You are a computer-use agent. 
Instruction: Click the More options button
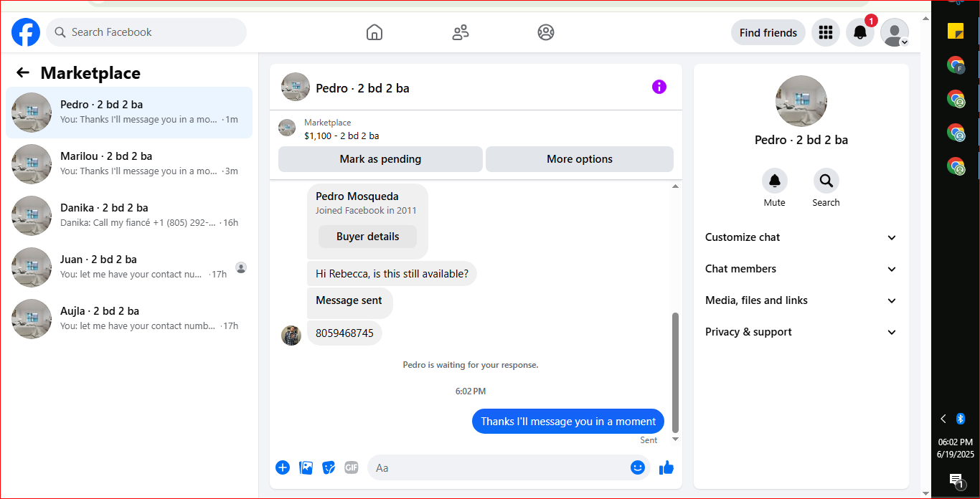[x=580, y=159]
